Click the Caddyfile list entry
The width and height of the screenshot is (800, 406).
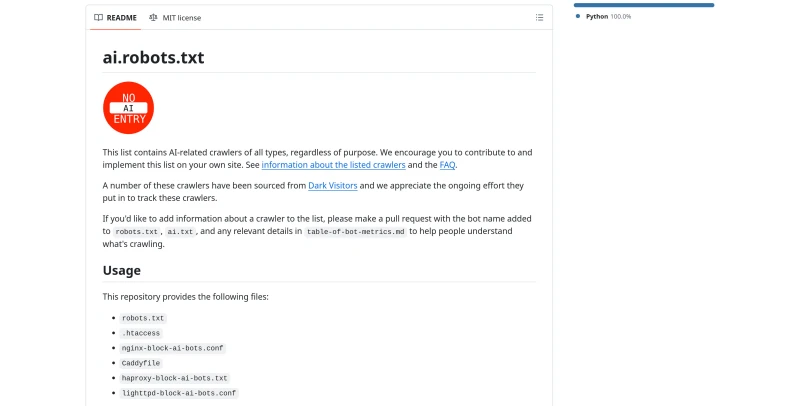[x=141, y=363]
